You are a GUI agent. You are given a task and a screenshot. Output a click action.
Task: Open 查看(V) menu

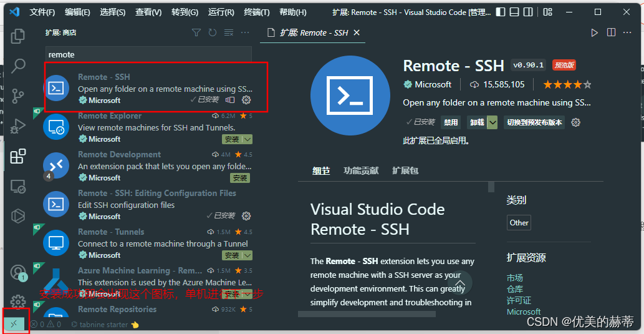148,12
